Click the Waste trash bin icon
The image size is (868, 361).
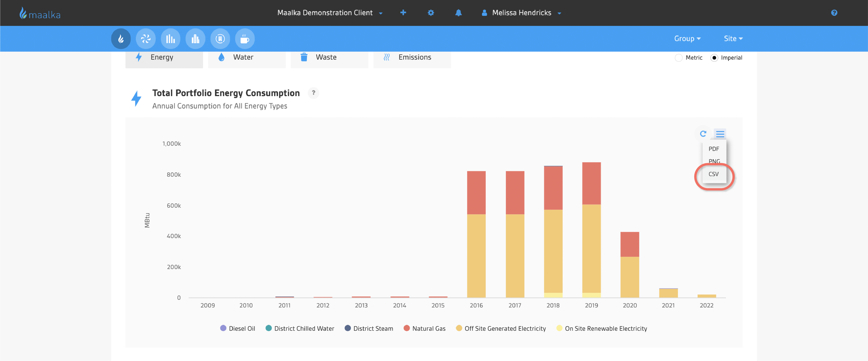click(x=304, y=57)
